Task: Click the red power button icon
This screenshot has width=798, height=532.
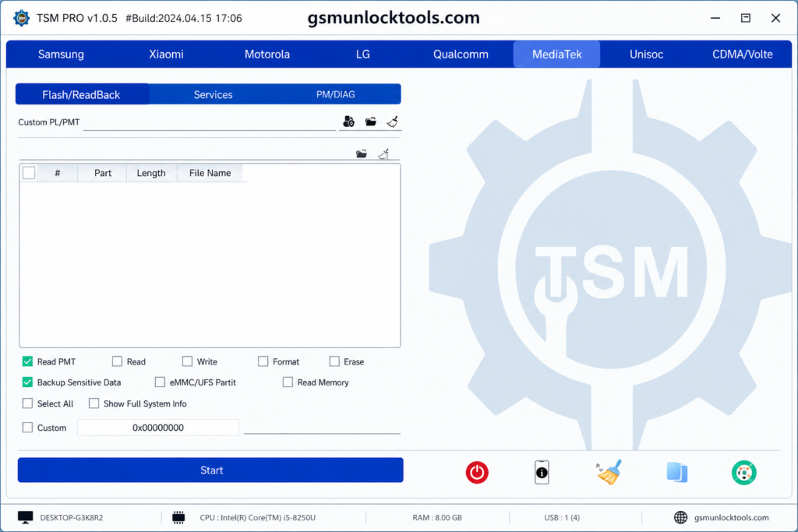Action: click(x=477, y=473)
